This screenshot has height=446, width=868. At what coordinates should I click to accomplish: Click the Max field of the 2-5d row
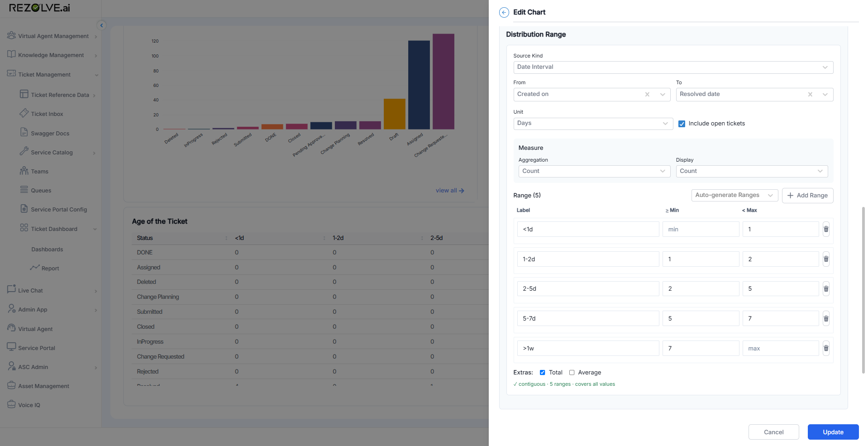tap(781, 289)
